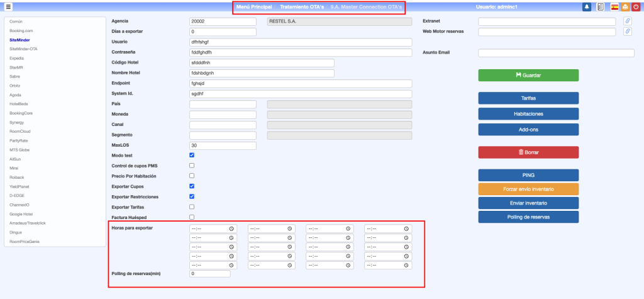This screenshot has width=644, height=299.
Task: Tick the Factura Huésped checkbox
Action: point(192,217)
